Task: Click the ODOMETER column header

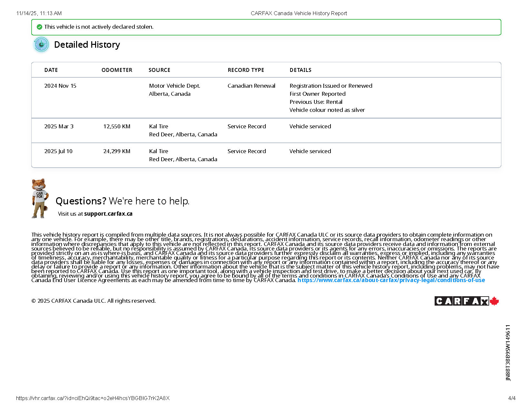Action: [x=117, y=70]
